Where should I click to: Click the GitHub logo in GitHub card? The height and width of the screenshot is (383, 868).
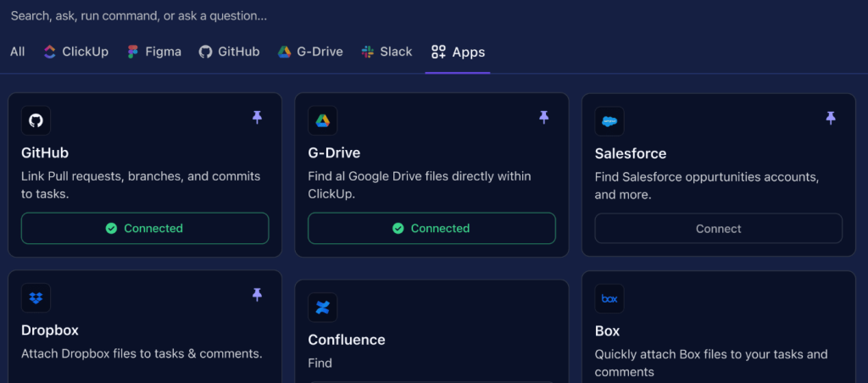pos(36,120)
